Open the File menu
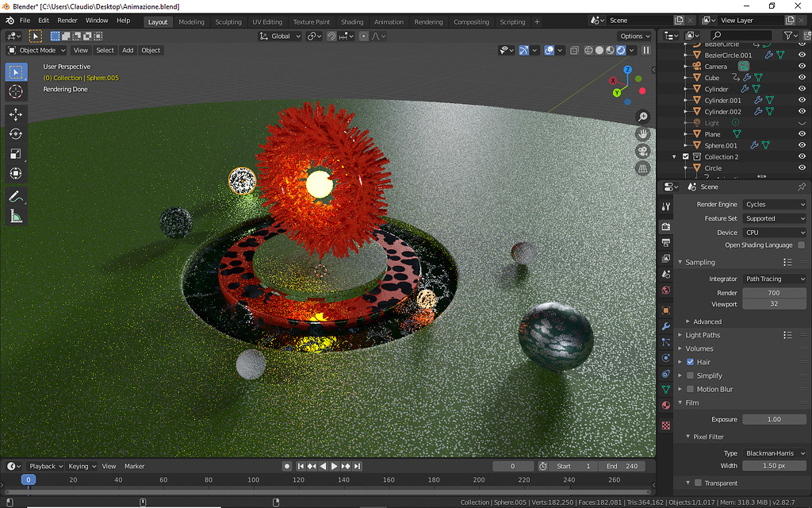This screenshot has width=812, height=508. click(x=25, y=21)
